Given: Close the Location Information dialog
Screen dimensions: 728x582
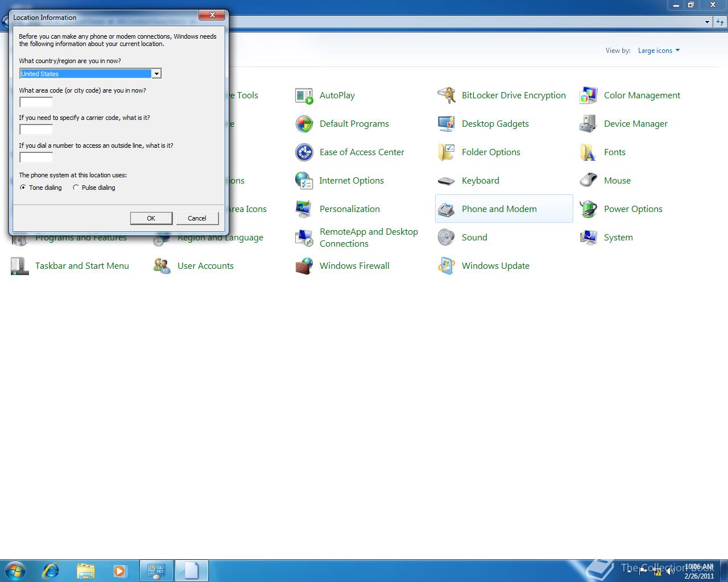Looking at the screenshot, I should [x=212, y=15].
